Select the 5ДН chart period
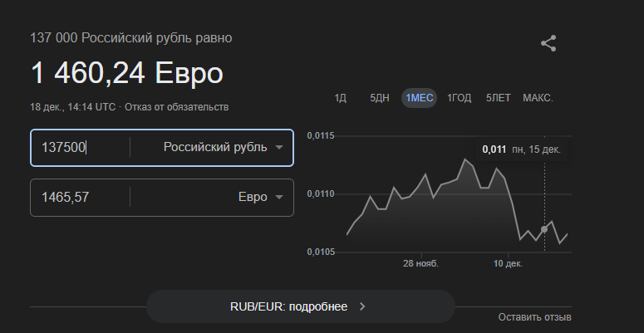Screen dimensions: 644x333 tap(380, 98)
